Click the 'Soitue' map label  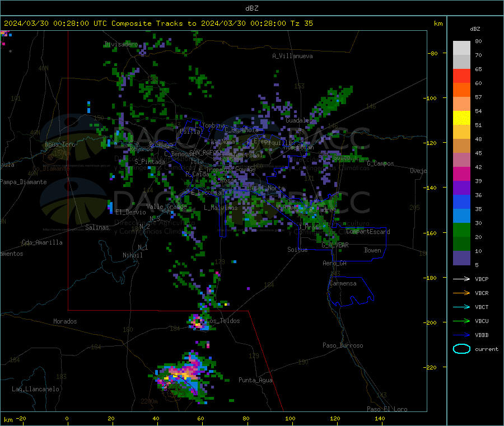297,250
